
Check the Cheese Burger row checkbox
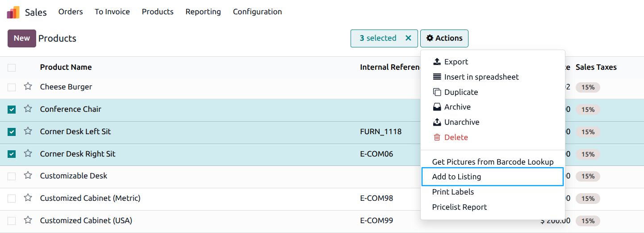point(12,87)
